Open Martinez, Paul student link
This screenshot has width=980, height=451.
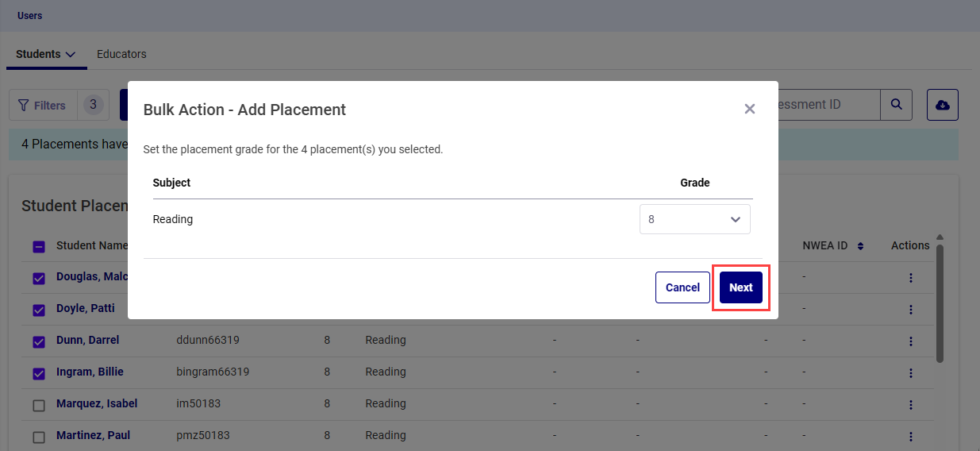[94, 435]
